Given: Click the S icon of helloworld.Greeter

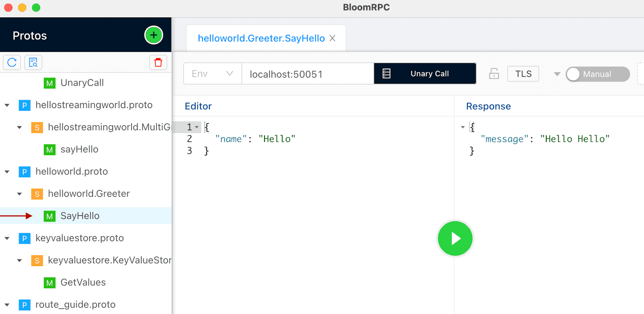Looking at the screenshot, I should [37, 194].
